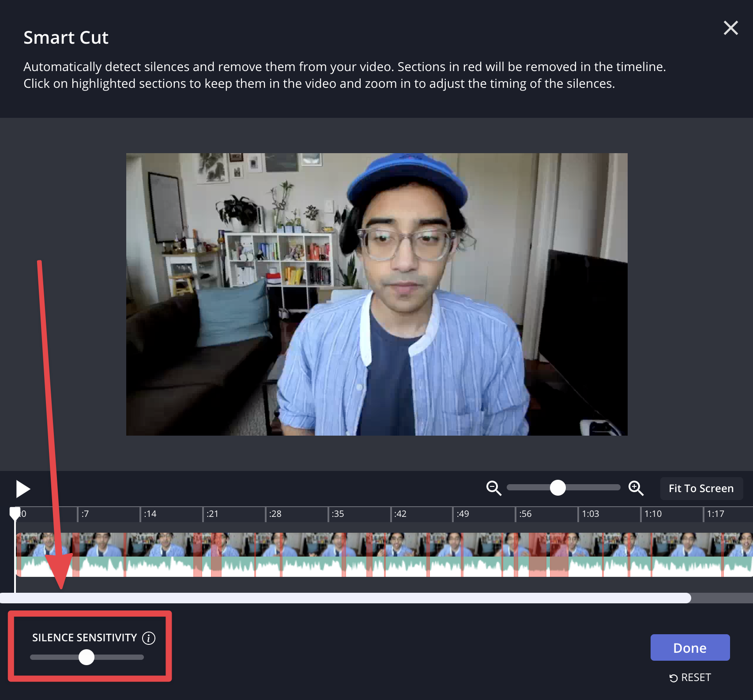This screenshot has width=753, height=700.
Task: Click the zoom in magnifier icon
Action: click(x=636, y=488)
